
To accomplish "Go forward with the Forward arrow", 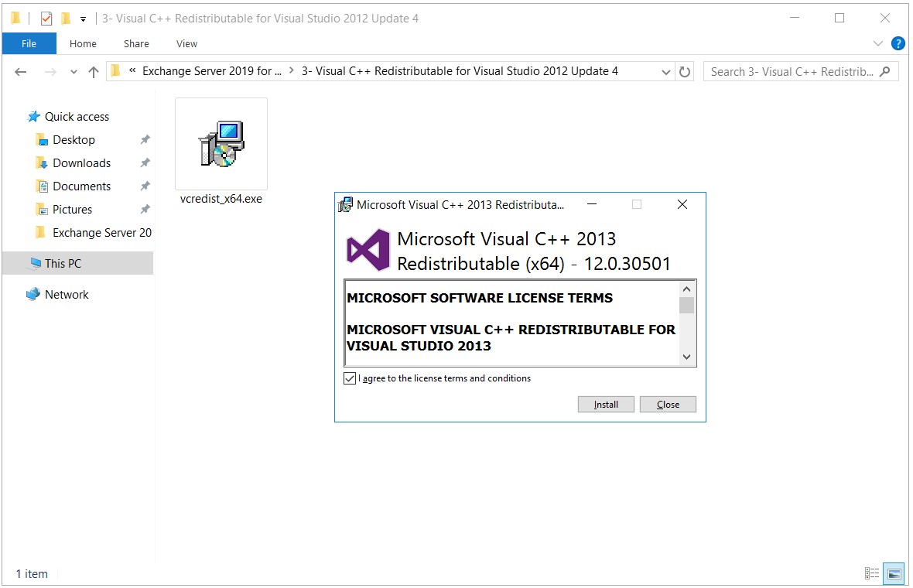I will (50, 72).
